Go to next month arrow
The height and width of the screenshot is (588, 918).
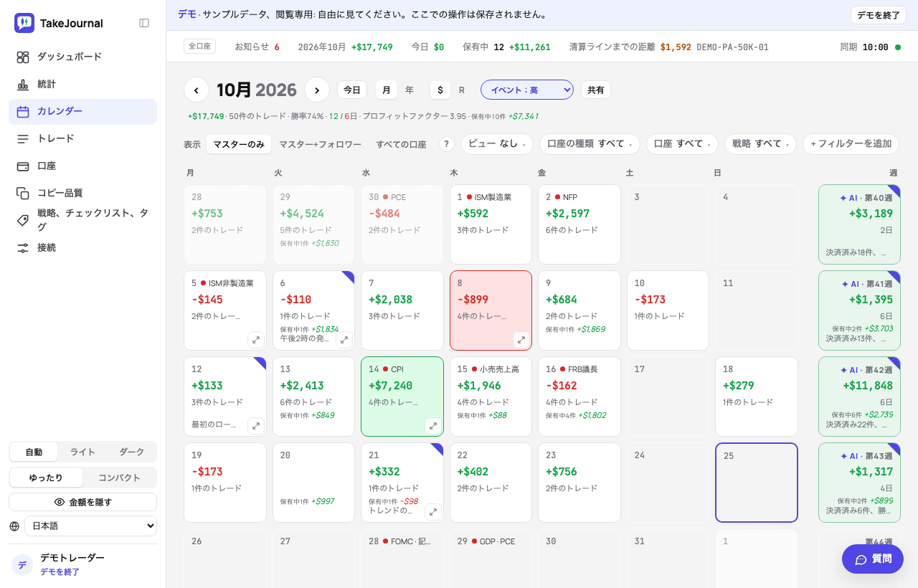click(x=317, y=90)
